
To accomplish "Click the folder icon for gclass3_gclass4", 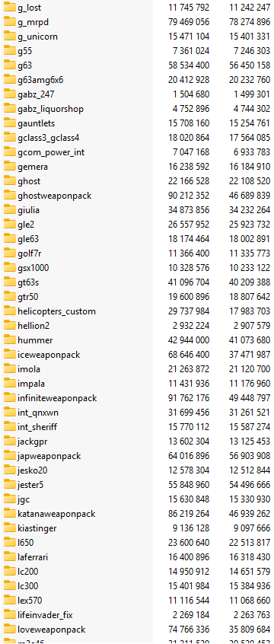I will click(x=9, y=138).
